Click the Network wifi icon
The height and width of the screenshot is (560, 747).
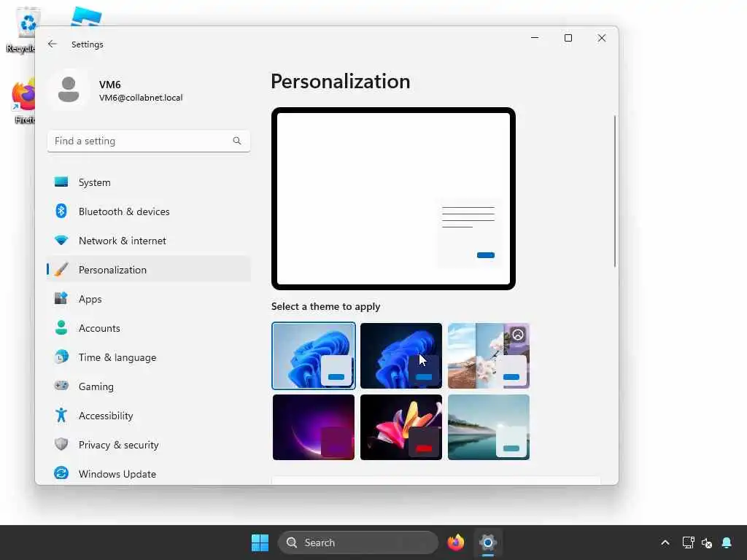coord(61,241)
